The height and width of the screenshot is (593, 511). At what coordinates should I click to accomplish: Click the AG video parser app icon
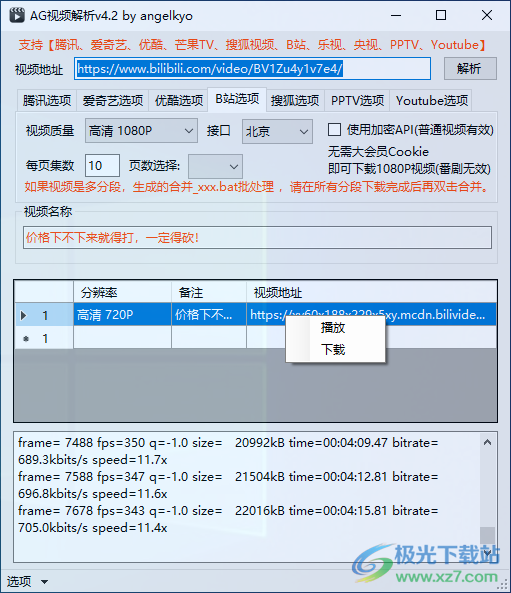coord(17,16)
